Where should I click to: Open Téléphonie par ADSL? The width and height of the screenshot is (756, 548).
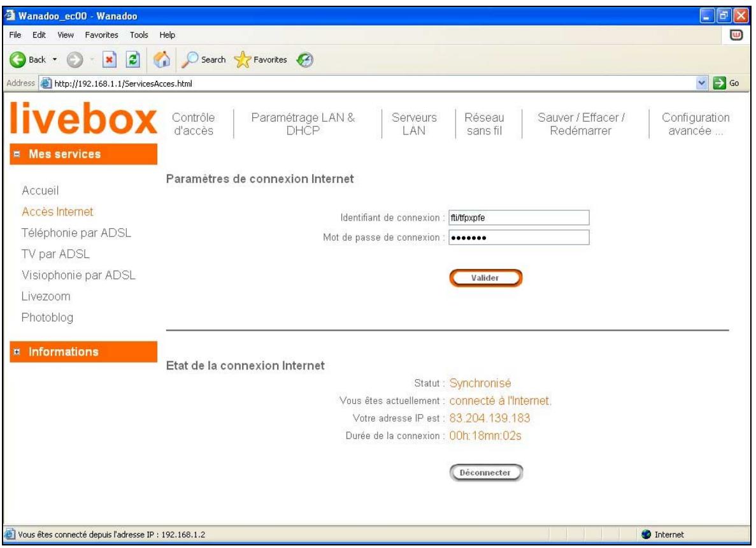pos(76,233)
